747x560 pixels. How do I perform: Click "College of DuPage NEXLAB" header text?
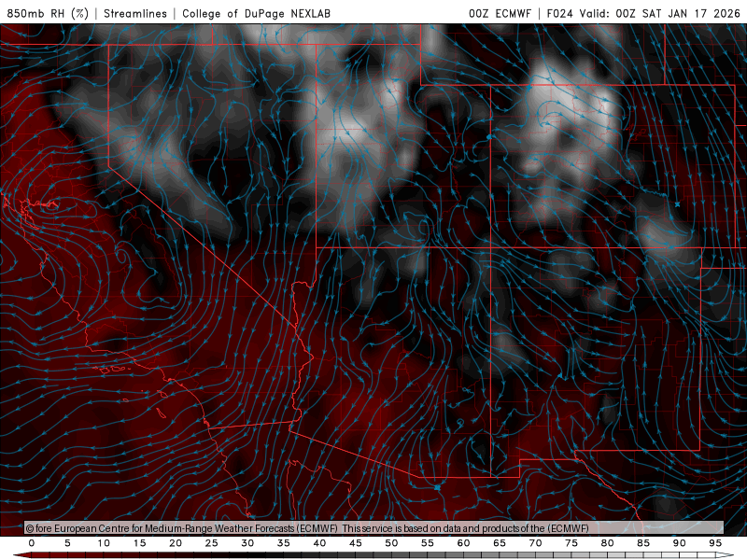pyautogui.click(x=256, y=13)
